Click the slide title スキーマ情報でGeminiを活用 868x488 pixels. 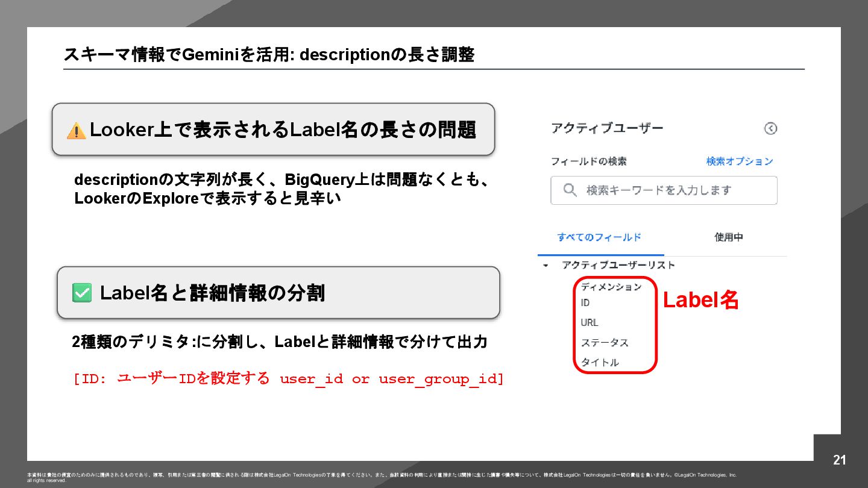[x=269, y=55]
